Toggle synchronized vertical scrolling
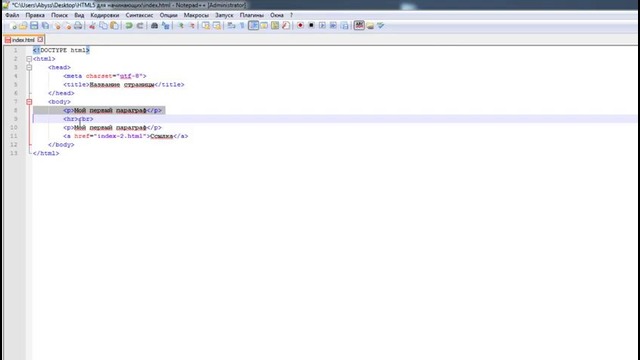This screenshot has height=360, width=640. pyautogui.click(x=206, y=26)
